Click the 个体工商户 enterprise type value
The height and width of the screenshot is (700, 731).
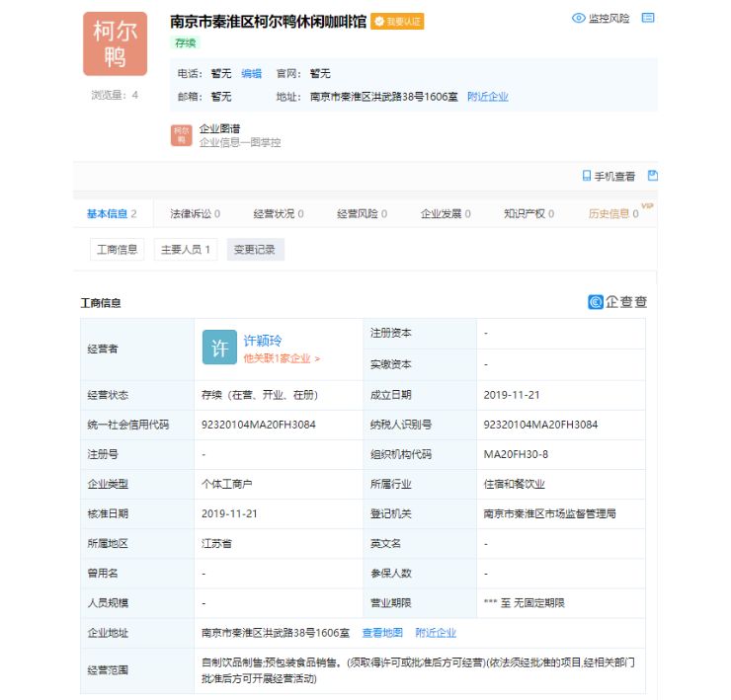(226, 484)
